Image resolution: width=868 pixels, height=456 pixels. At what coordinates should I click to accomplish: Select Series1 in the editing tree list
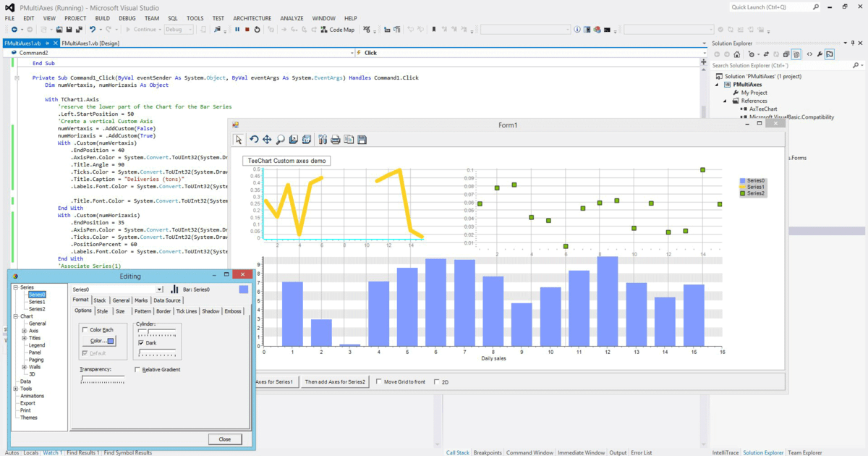(35, 302)
